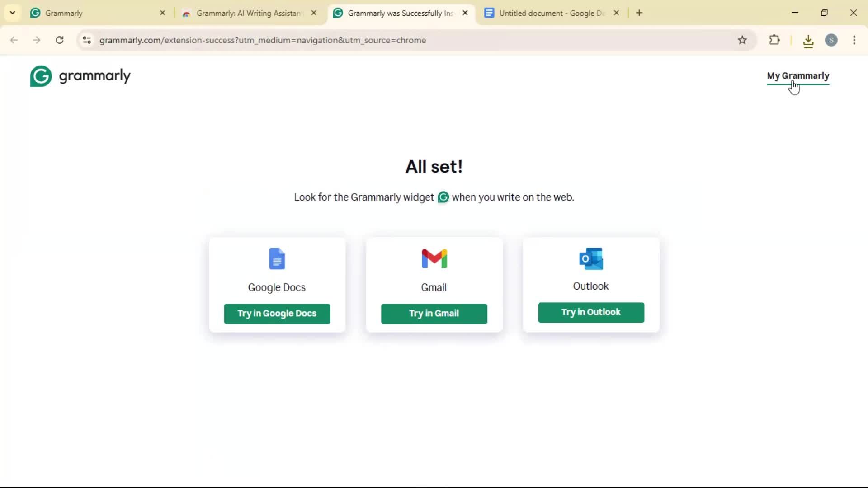The height and width of the screenshot is (488, 868).
Task: Open the Chrome downloads icon
Action: tap(808, 41)
